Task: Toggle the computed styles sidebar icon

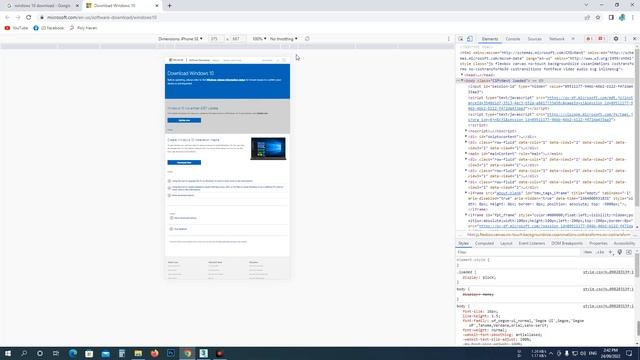Action: [629, 252]
